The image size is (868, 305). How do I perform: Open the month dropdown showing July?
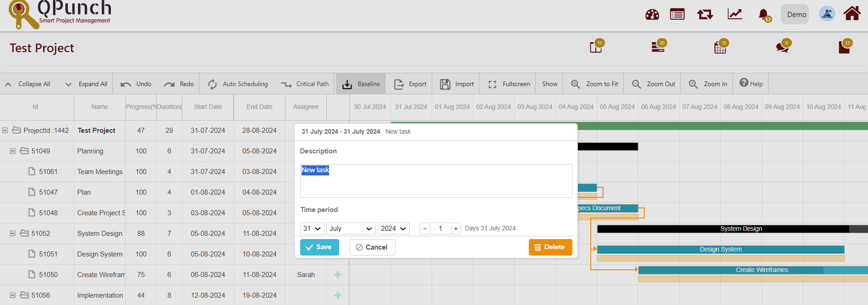351,229
